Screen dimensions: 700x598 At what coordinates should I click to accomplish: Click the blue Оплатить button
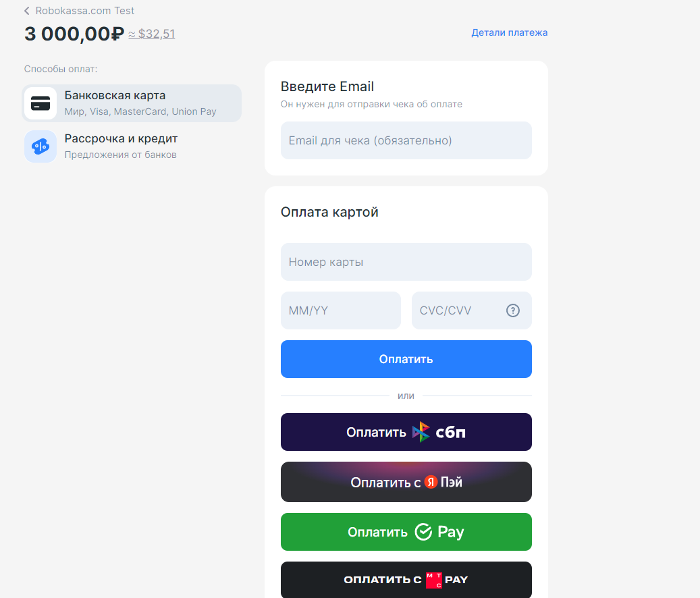406,359
